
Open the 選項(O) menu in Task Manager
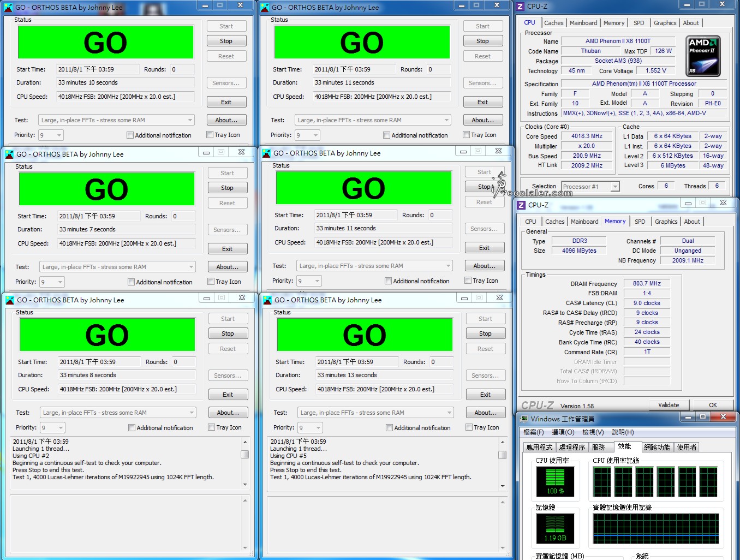[563, 432]
